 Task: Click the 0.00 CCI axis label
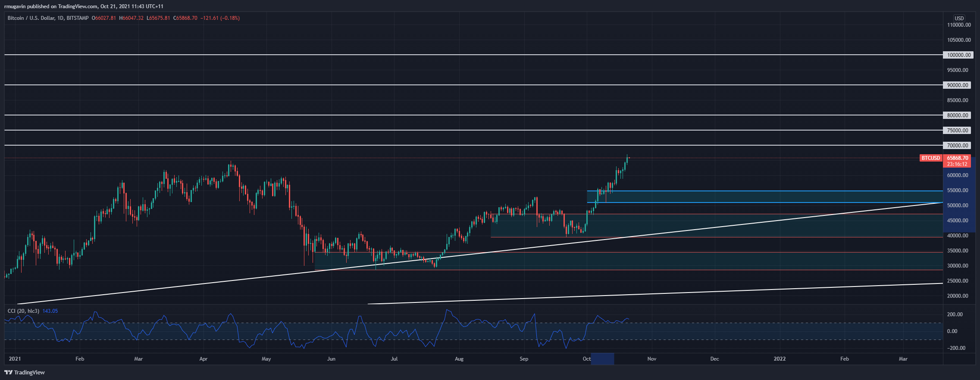[x=951, y=331]
